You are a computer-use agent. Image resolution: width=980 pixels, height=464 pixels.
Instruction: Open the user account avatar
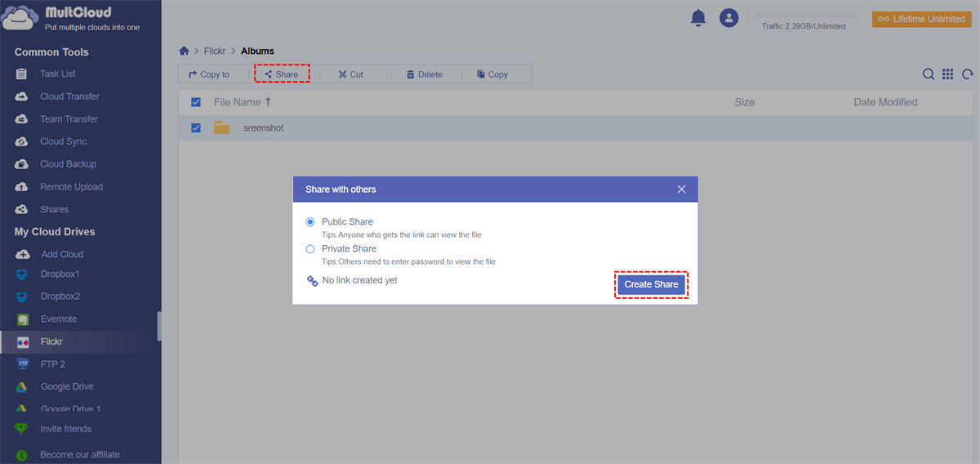click(x=728, y=18)
